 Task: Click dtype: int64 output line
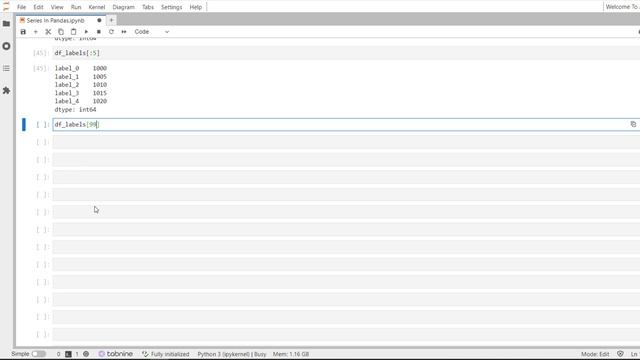(x=76, y=109)
